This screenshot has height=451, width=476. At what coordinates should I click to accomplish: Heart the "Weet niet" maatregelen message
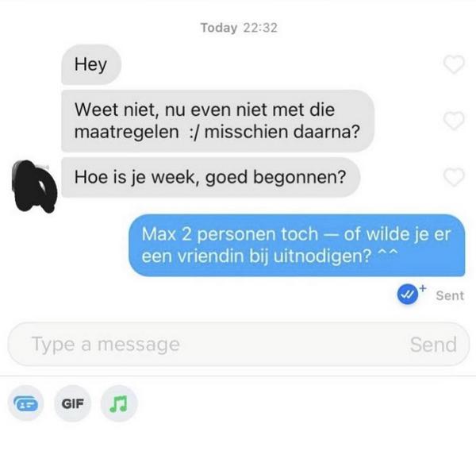[454, 121]
